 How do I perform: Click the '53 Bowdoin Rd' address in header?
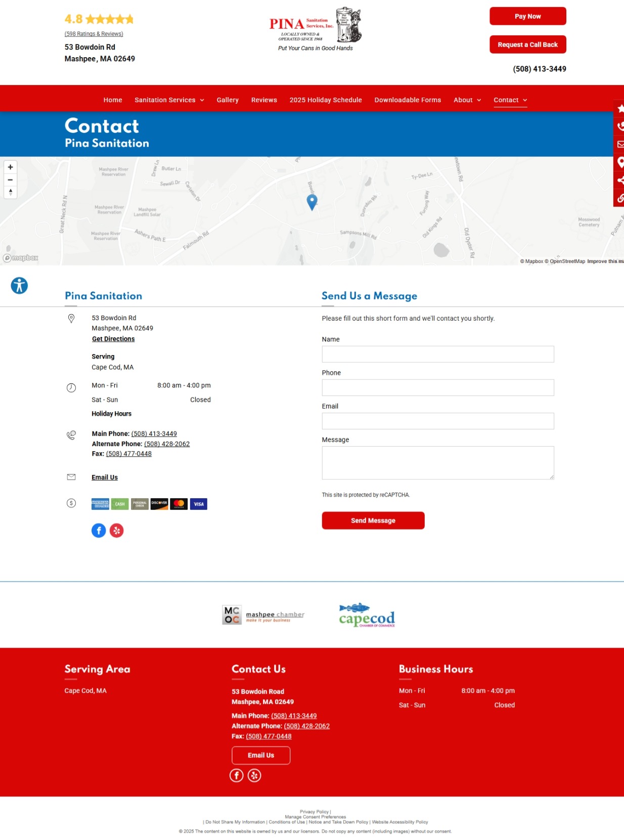tap(90, 47)
